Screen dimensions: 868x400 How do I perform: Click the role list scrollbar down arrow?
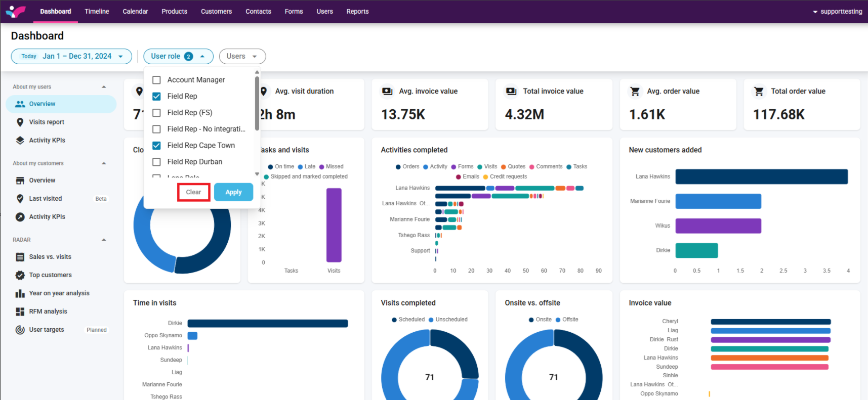pyautogui.click(x=257, y=174)
